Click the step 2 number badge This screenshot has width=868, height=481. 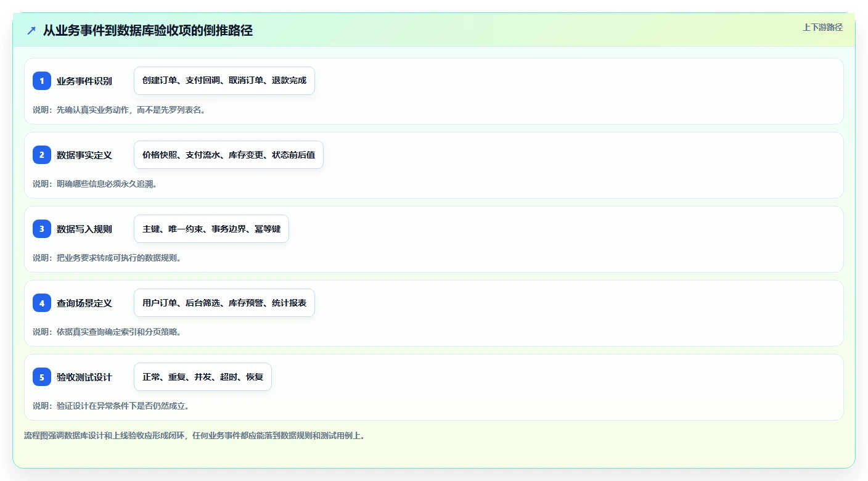click(42, 155)
